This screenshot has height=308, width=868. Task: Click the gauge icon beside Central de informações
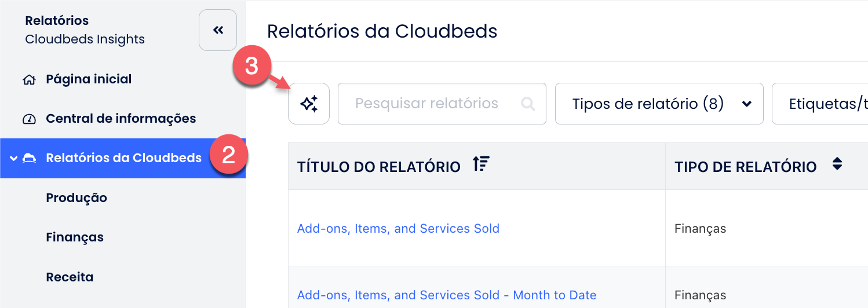point(29,119)
